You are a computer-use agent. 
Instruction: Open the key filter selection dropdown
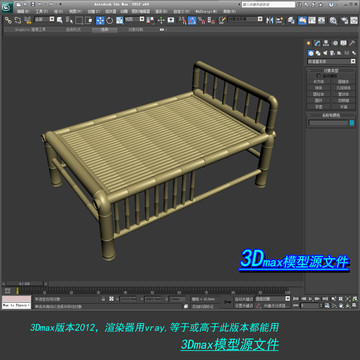point(273,299)
